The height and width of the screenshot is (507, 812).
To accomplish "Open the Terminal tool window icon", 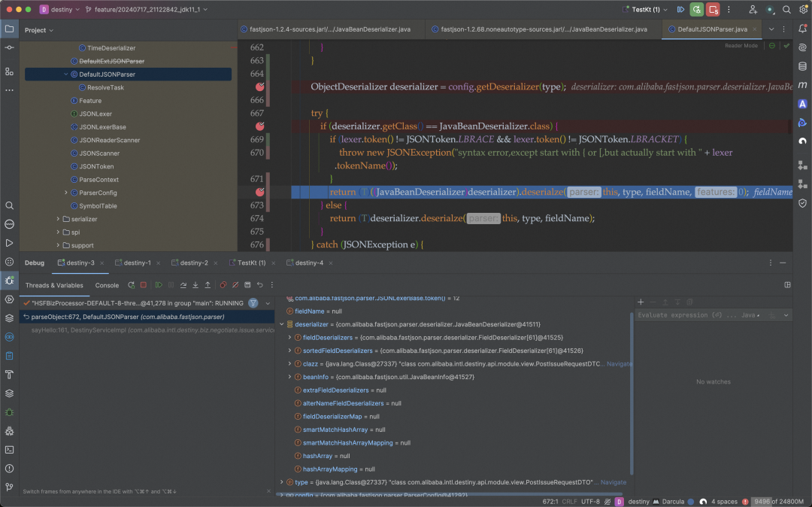I will 9,450.
